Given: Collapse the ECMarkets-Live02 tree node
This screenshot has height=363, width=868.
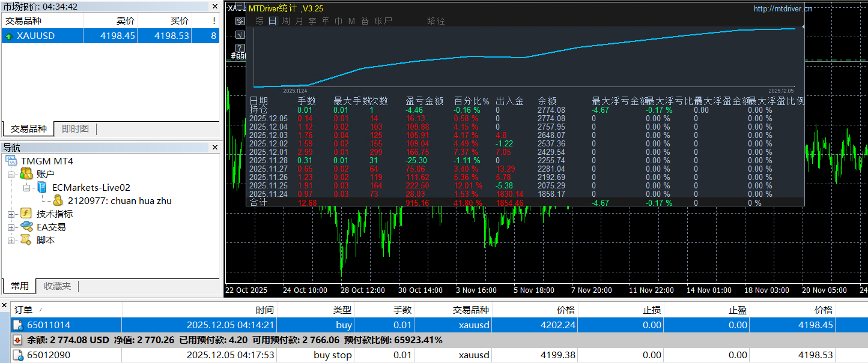Looking at the screenshot, I should [27, 188].
